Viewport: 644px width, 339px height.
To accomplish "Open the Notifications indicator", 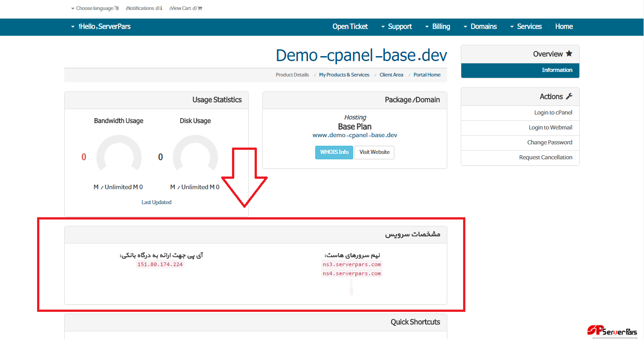I will [144, 8].
